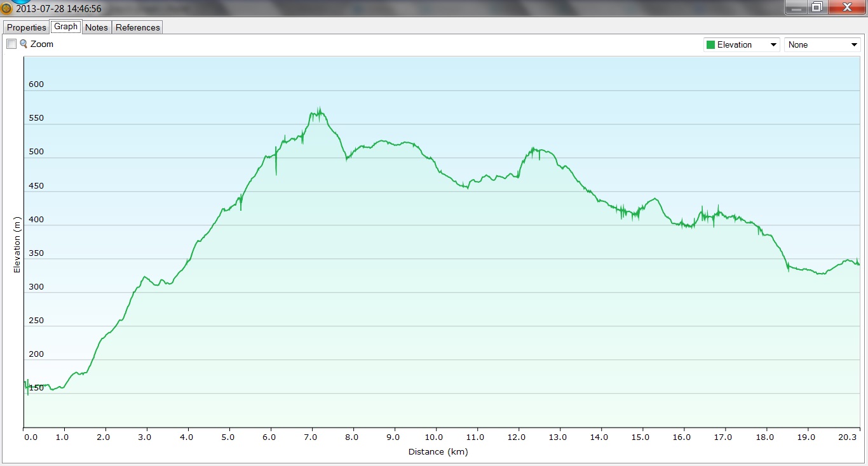The width and height of the screenshot is (868, 466).
Task: Open the Notes tab
Action: click(97, 27)
